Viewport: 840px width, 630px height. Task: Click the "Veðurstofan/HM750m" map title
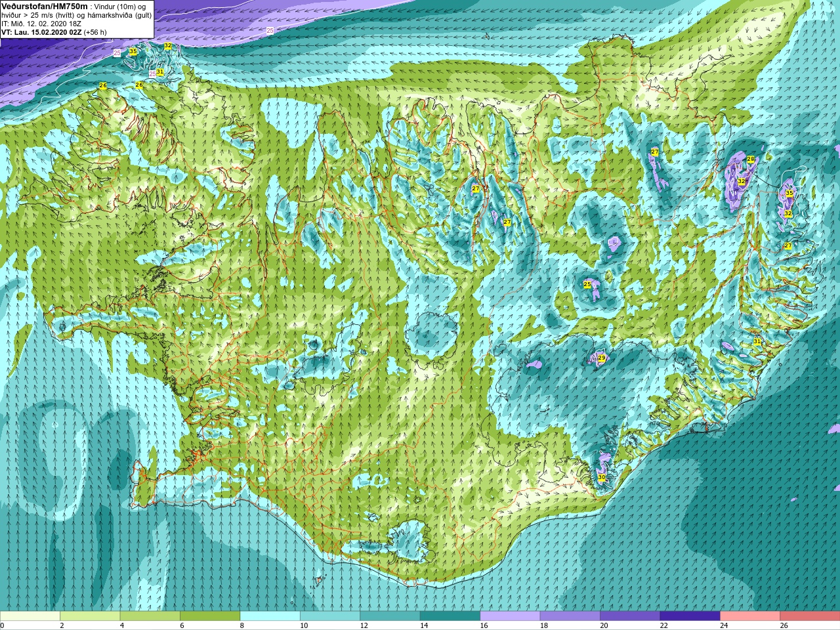click(44, 5)
